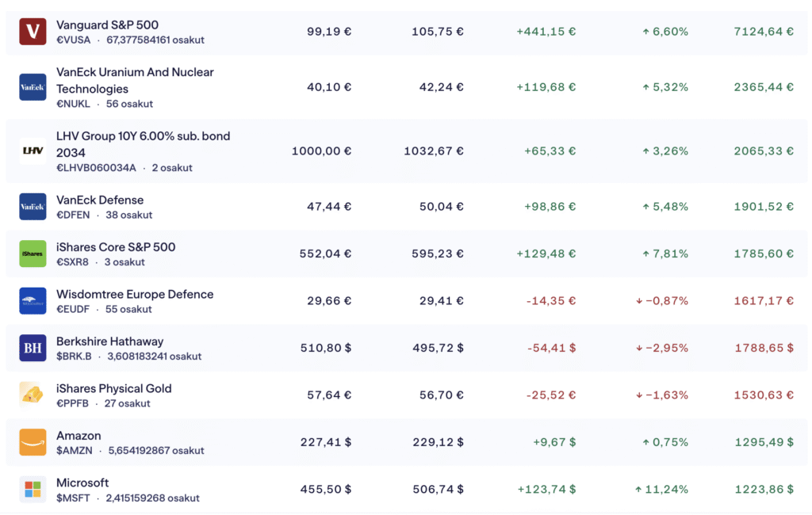The image size is (812, 515).
Task: Click Vanguard purchase price 99,19 €
Action: (x=329, y=32)
